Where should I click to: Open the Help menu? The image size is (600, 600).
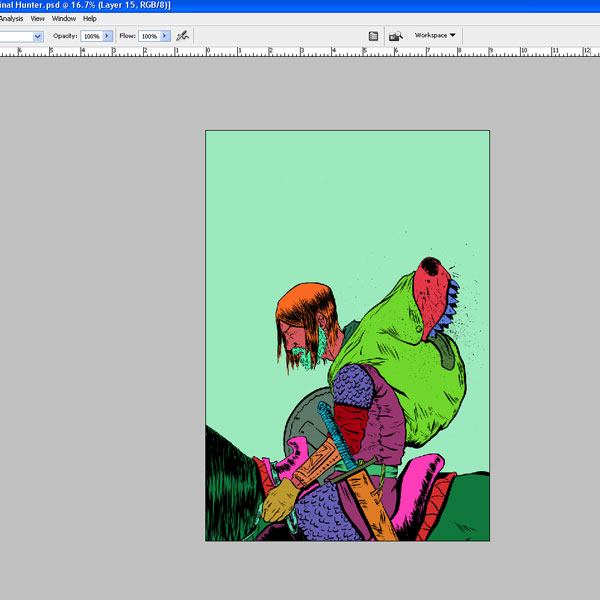click(90, 18)
